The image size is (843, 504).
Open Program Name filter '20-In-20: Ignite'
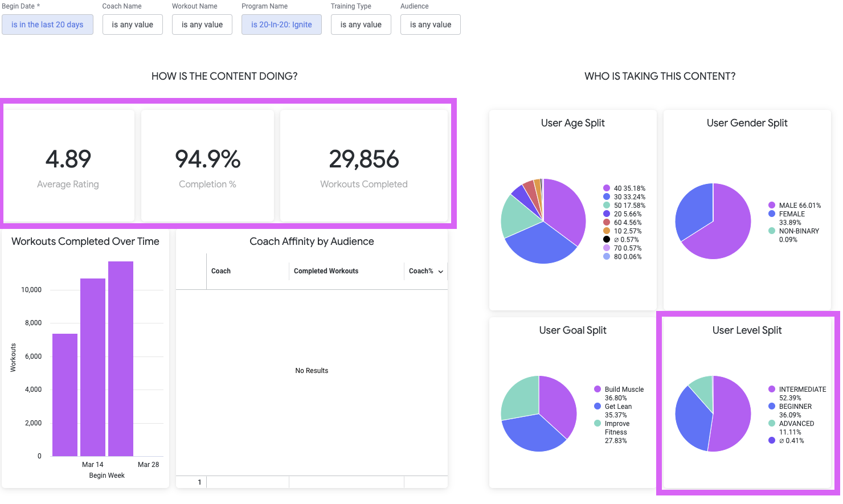click(x=281, y=24)
